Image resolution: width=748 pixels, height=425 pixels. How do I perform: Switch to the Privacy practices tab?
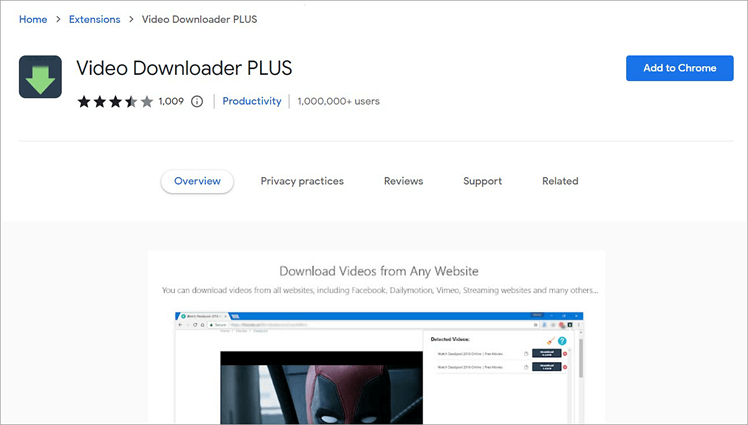[302, 181]
